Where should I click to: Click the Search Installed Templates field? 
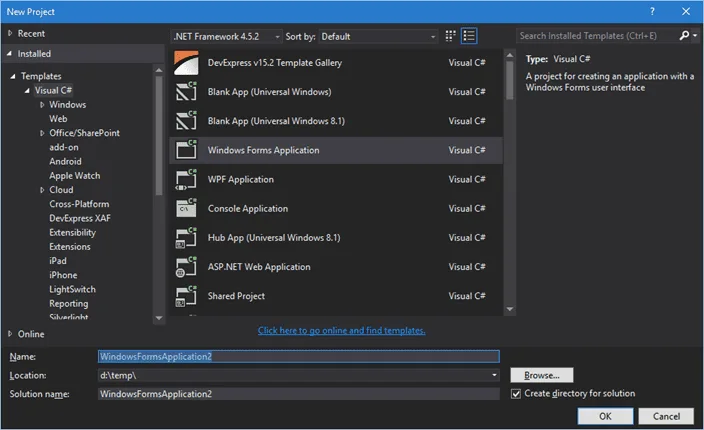tap(597, 35)
